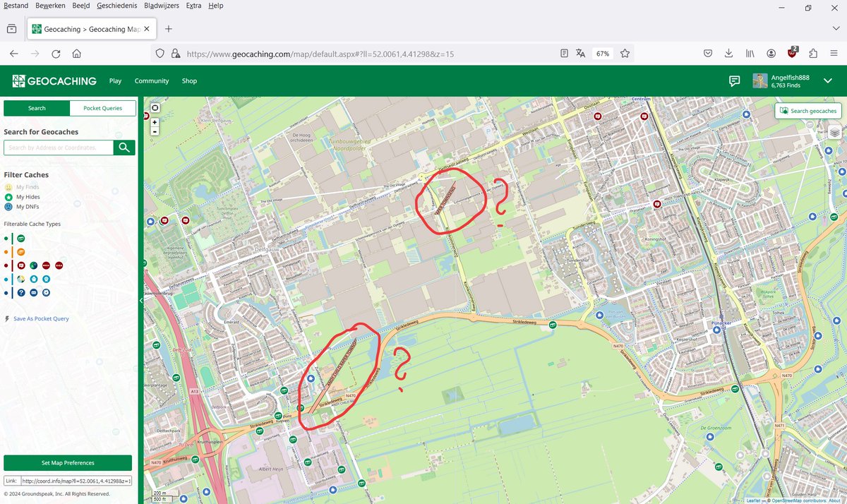Click Save As Pocket Query link

pos(41,318)
